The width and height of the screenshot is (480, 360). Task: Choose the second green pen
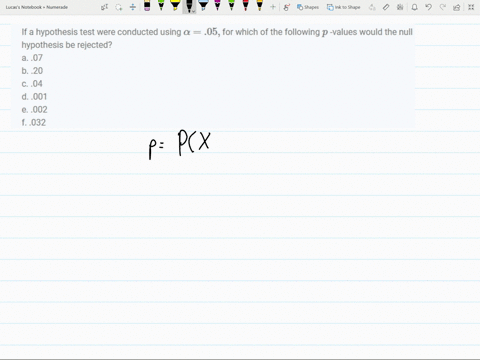coord(231,6)
